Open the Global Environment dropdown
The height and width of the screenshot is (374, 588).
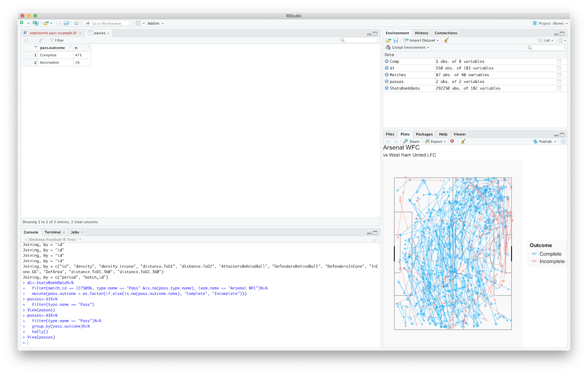point(407,47)
